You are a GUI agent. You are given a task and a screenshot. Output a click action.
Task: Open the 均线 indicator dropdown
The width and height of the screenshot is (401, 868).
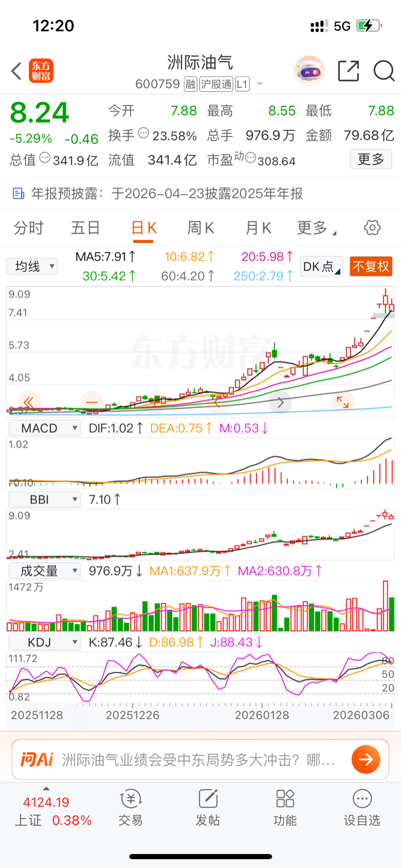point(32,267)
